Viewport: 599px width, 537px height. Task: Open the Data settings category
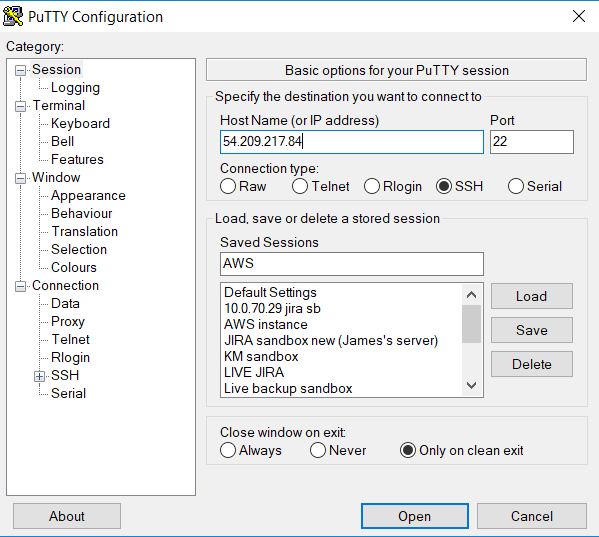point(65,303)
